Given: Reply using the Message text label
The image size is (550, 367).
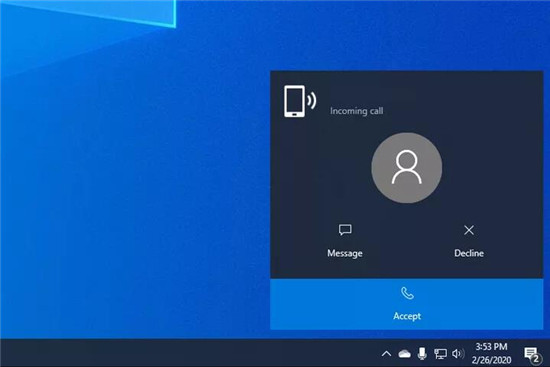Looking at the screenshot, I should coord(345,253).
